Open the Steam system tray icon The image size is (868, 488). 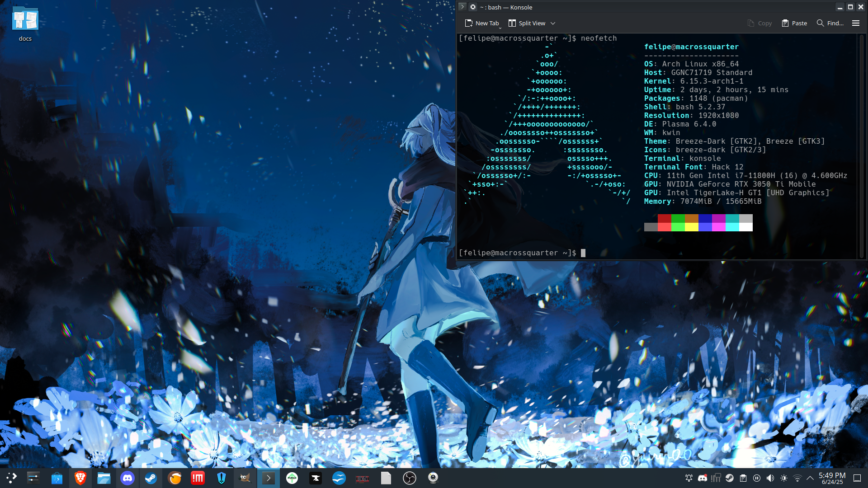[x=730, y=478]
